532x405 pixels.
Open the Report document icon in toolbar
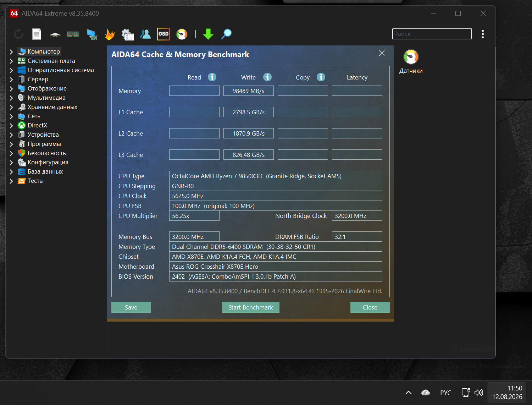[x=37, y=34]
